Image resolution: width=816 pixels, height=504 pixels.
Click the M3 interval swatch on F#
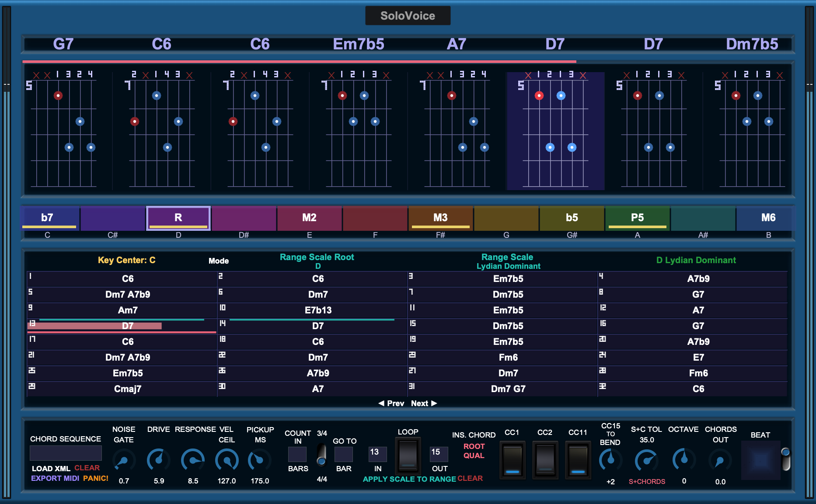[x=441, y=218]
